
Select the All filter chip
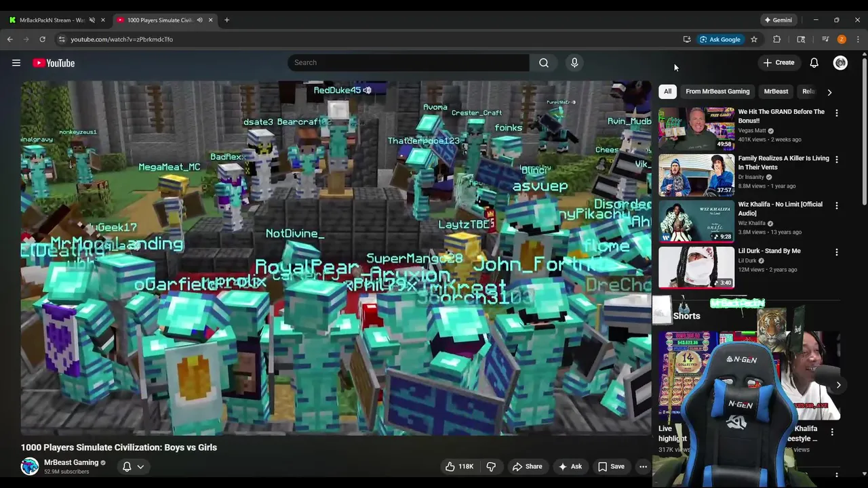coord(667,91)
